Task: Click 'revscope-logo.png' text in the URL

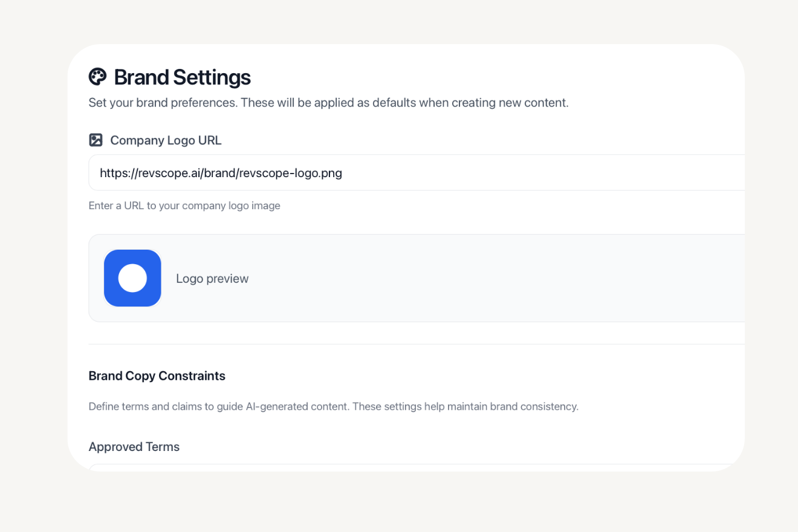Action: 290,174
